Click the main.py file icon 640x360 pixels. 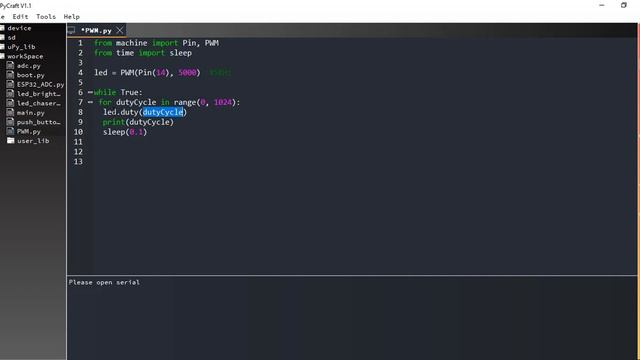(x=10, y=112)
